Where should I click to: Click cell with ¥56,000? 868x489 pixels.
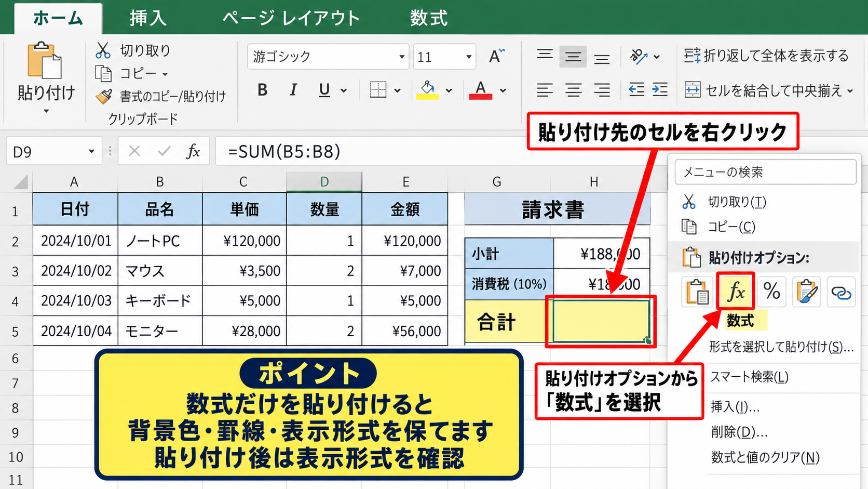(404, 331)
